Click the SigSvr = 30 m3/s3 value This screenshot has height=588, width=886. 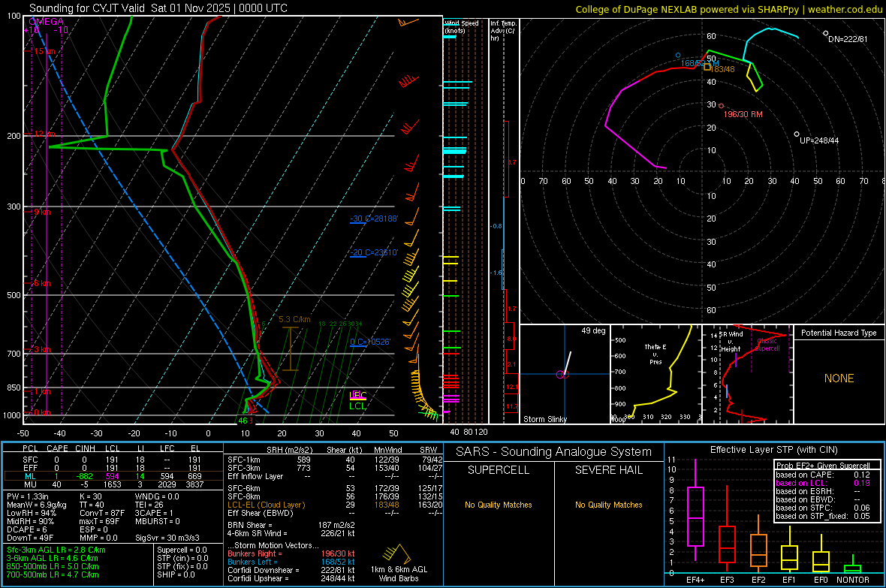click(167, 538)
